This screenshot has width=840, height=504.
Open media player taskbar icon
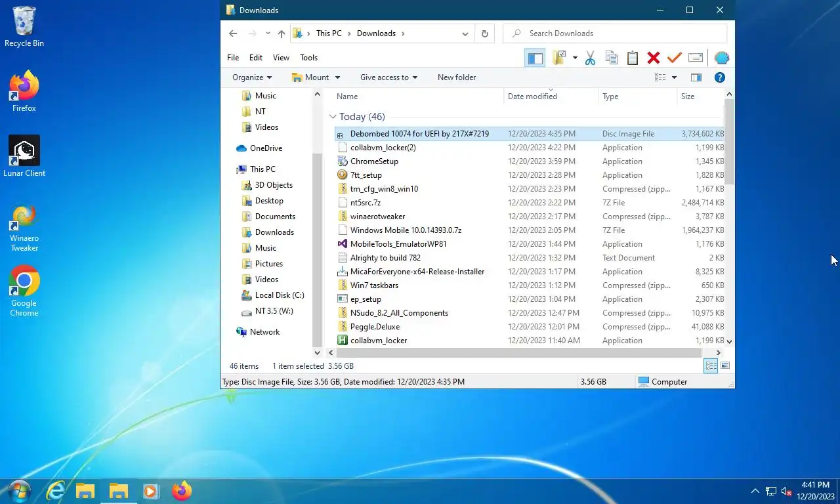coord(150,491)
